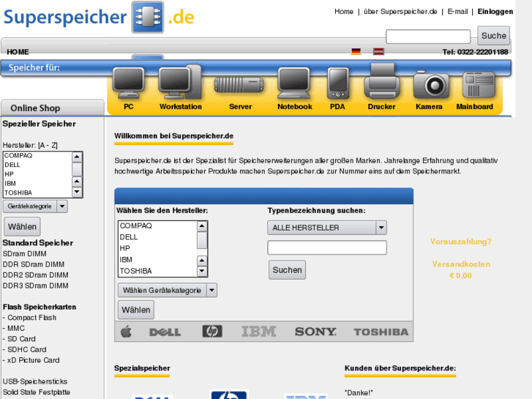Open the Workstation category icon
The image size is (532, 399).
coord(181,82)
